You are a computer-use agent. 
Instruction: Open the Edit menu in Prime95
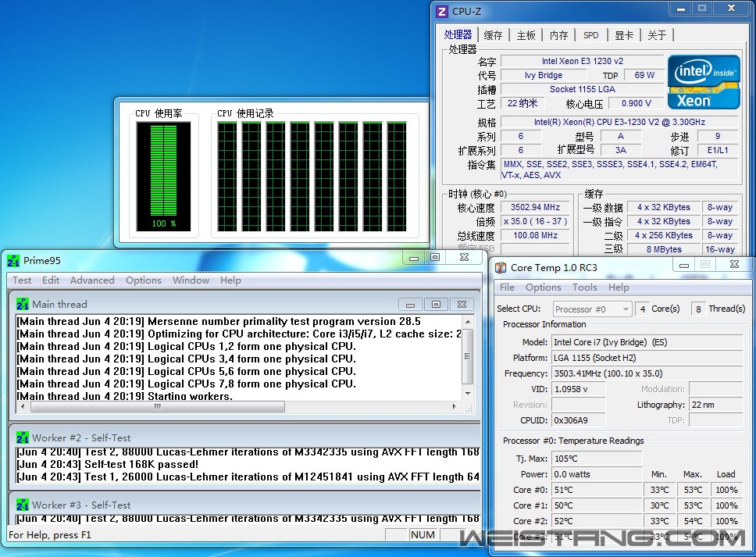[51, 280]
